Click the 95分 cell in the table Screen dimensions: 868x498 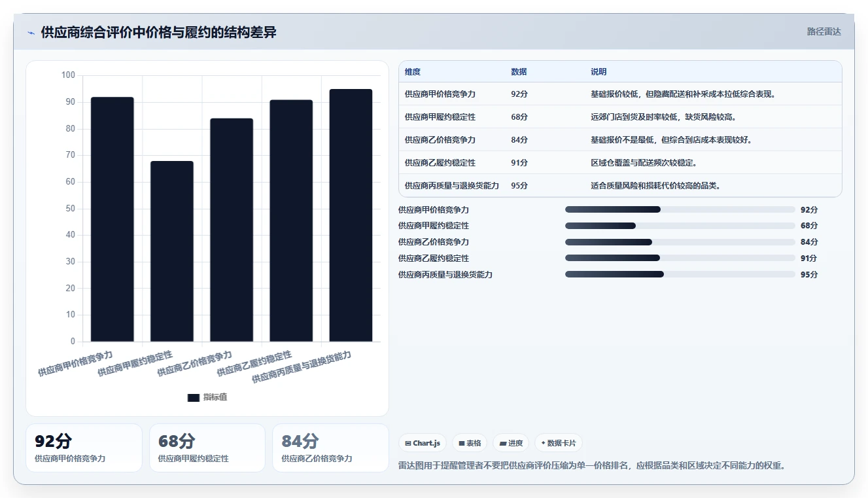pos(519,186)
